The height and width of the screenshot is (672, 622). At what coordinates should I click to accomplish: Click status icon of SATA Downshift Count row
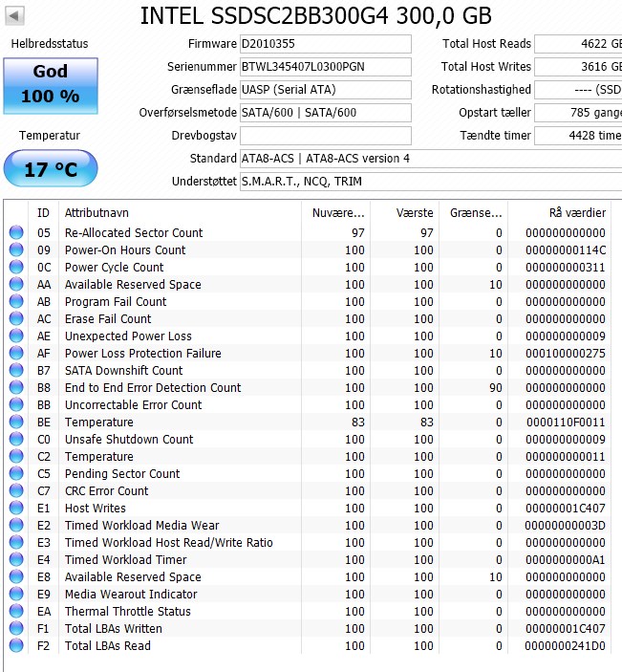[16, 370]
